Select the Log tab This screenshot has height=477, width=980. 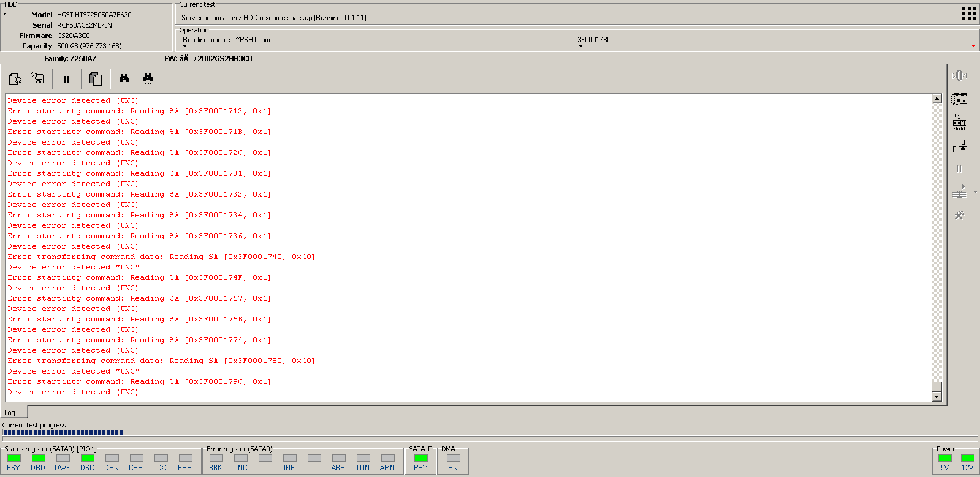coord(10,413)
